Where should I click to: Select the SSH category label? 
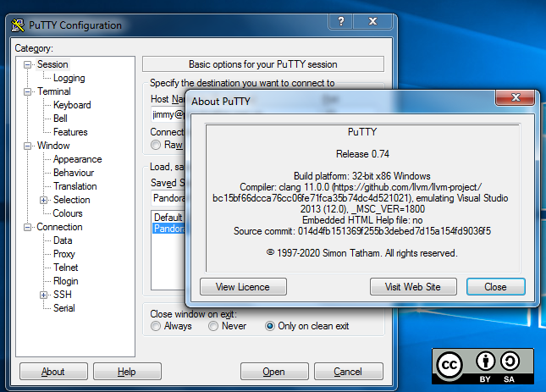pyautogui.click(x=63, y=295)
